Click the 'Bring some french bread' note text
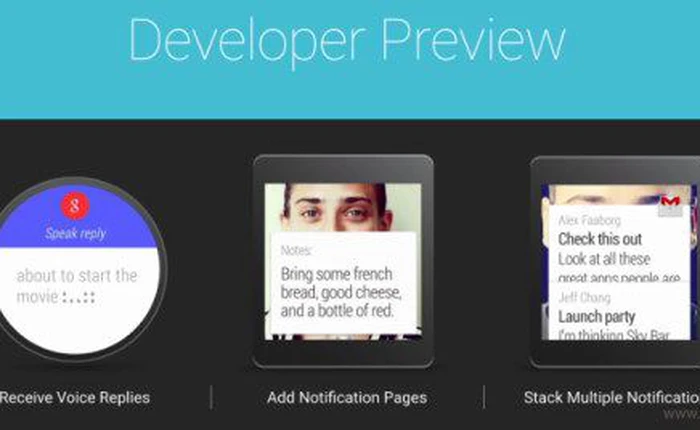 pos(341,292)
